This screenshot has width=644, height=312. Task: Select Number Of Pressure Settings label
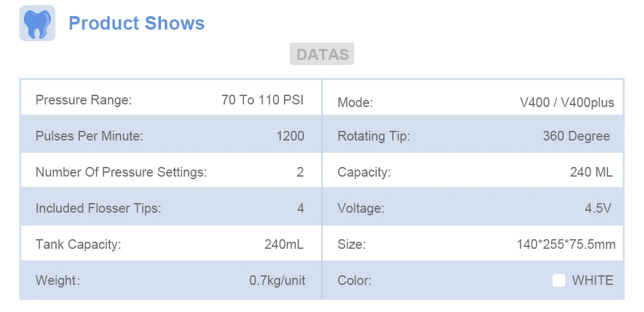(121, 172)
